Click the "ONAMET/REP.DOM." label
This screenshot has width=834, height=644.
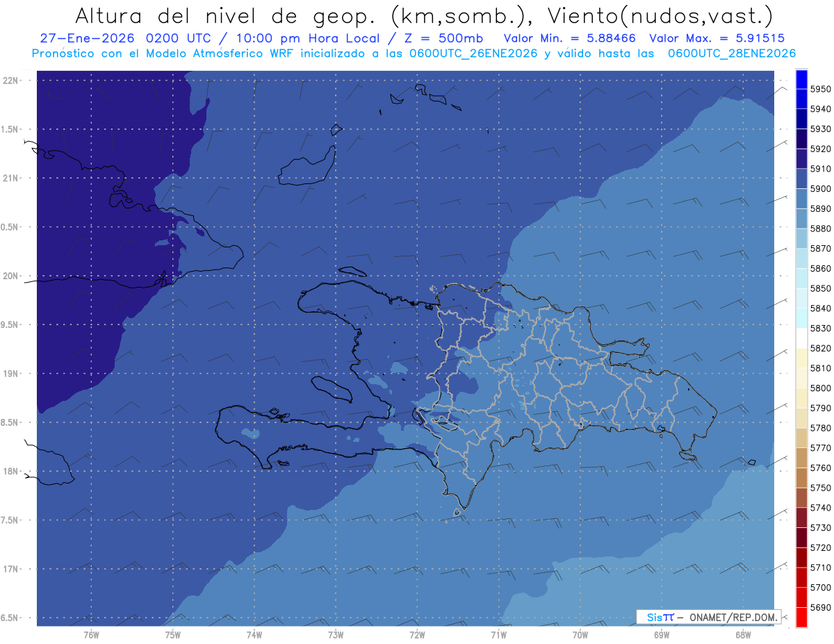733,617
